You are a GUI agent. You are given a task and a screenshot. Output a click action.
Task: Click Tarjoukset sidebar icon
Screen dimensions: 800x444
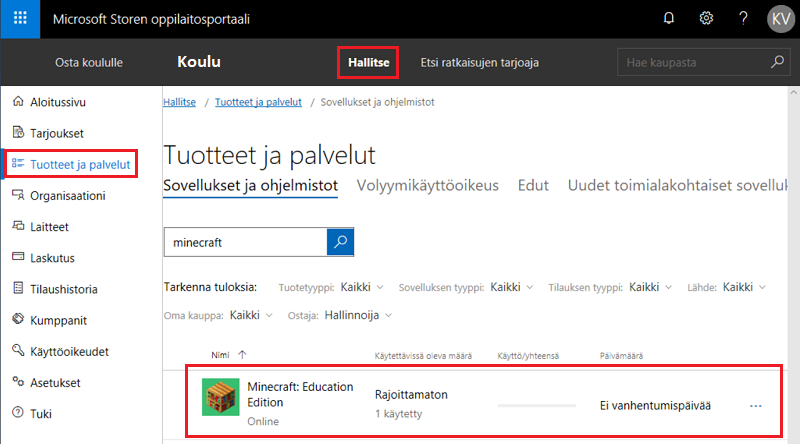click(18, 132)
